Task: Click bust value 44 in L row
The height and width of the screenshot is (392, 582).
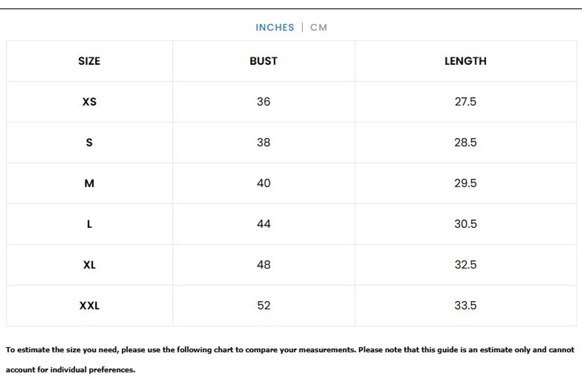Action: (x=264, y=224)
